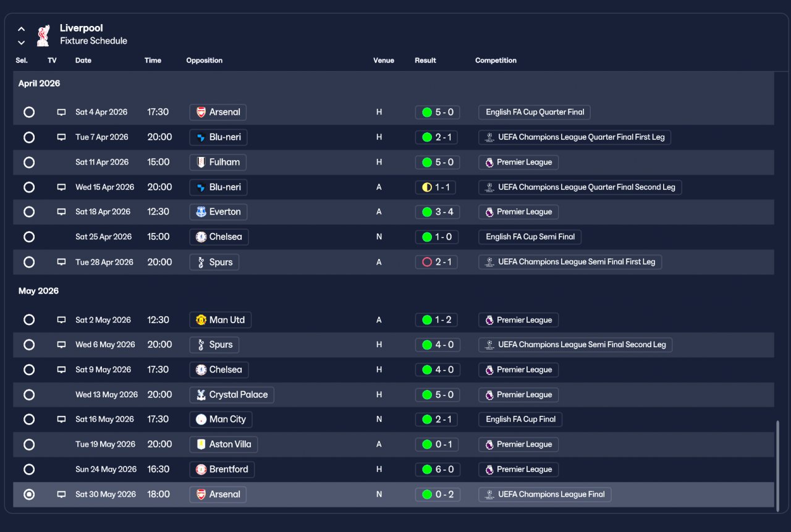The image size is (791, 532).
Task: Open the 0 - 2 Arsenal final result
Action: click(x=437, y=494)
